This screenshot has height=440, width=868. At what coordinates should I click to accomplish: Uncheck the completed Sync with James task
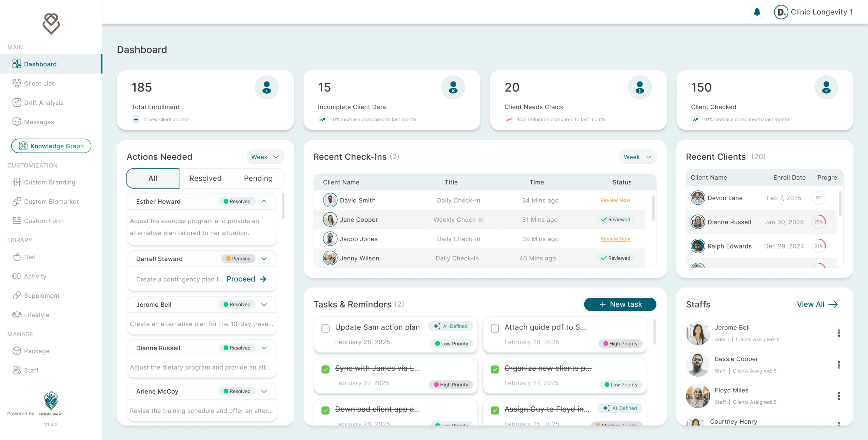(x=325, y=369)
